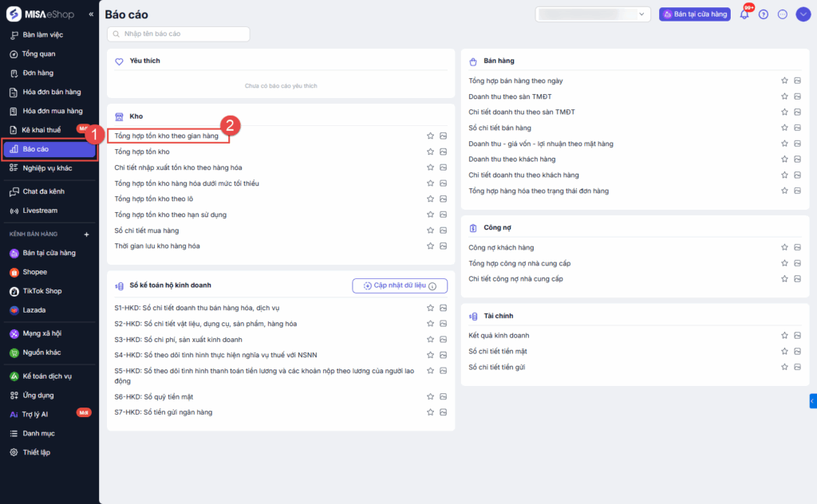Viewport: 817px width, 504px height.
Task: Open Shopee channel in the sidebar
Action: [34, 272]
